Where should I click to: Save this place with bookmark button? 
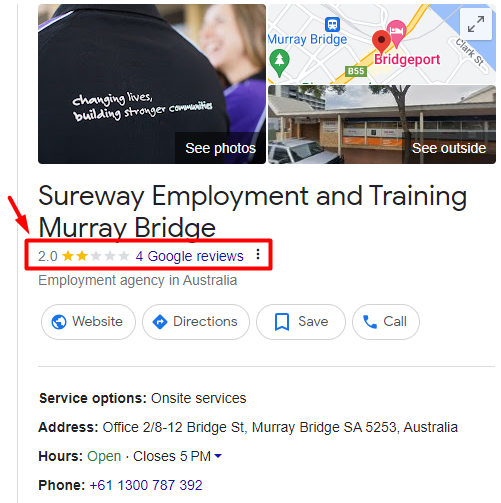click(301, 322)
